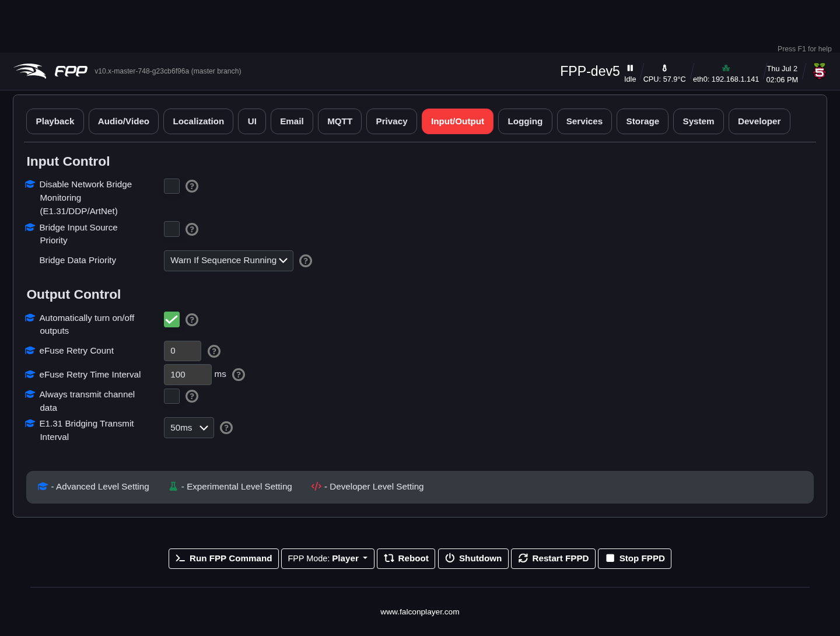Click the Developer Level code legend icon
The width and height of the screenshot is (840, 636).
316,487
